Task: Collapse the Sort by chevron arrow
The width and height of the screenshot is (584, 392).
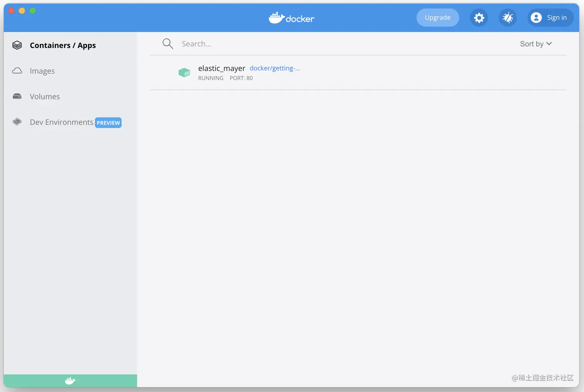Action: coord(549,44)
